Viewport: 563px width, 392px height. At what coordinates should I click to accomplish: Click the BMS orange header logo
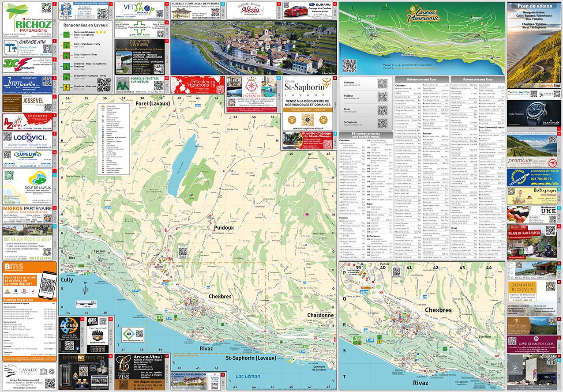pyautogui.click(x=13, y=267)
